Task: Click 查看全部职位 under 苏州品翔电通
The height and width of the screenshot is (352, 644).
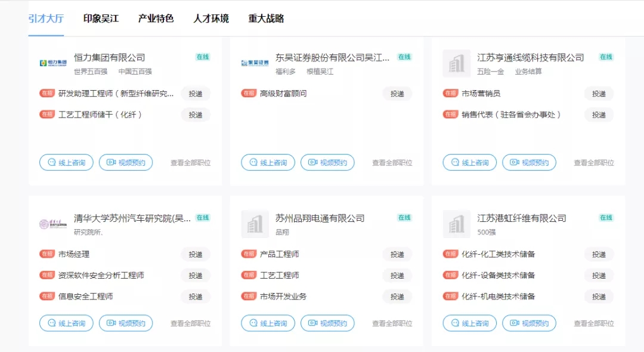Action: pos(392,323)
